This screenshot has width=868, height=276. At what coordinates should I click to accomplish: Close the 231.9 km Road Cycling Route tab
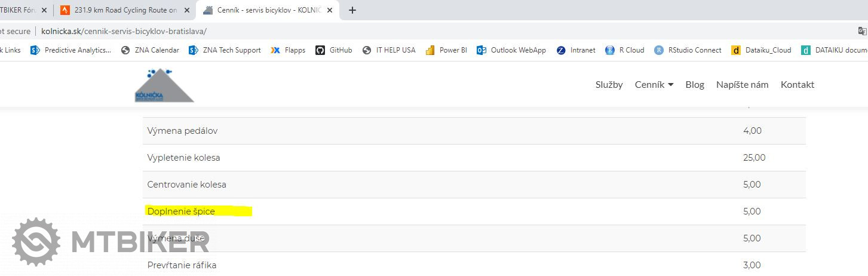(x=187, y=10)
